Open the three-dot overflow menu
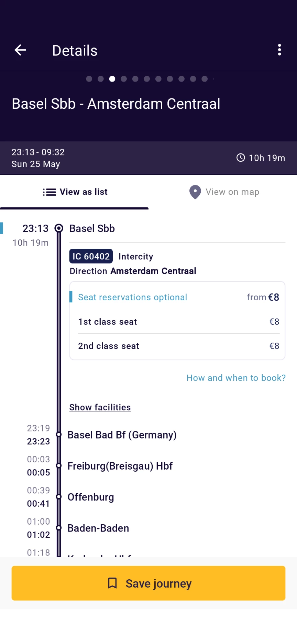 [279, 50]
